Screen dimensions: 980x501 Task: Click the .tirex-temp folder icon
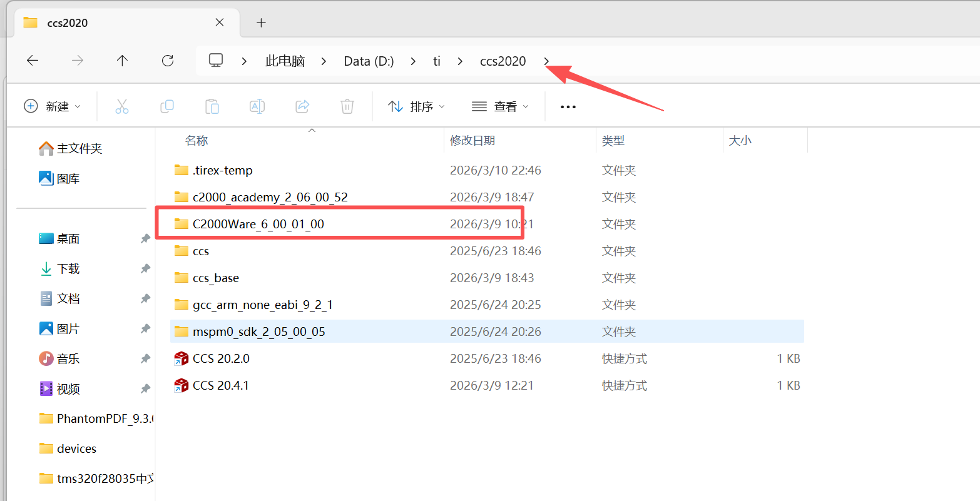point(181,170)
